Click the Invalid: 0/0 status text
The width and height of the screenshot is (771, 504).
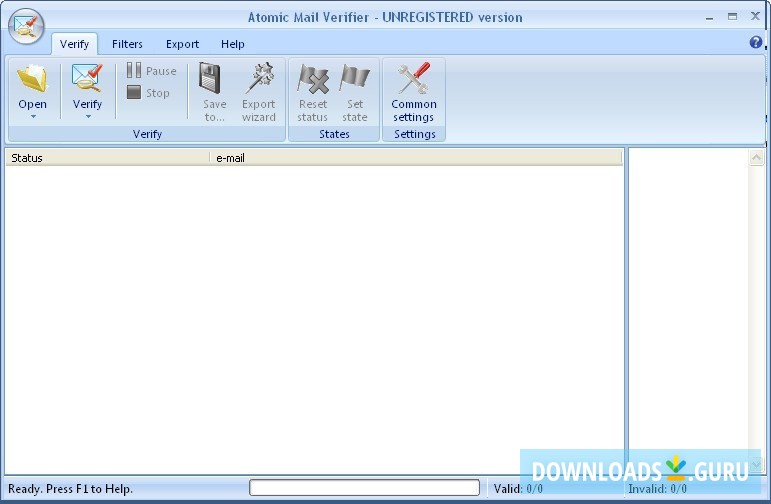pos(657,489)
